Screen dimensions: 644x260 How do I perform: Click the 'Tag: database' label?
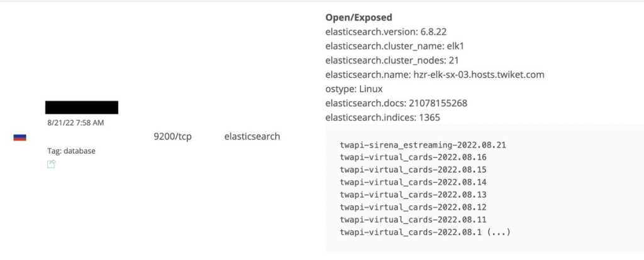pyautogui.click(x=71, y=151)
